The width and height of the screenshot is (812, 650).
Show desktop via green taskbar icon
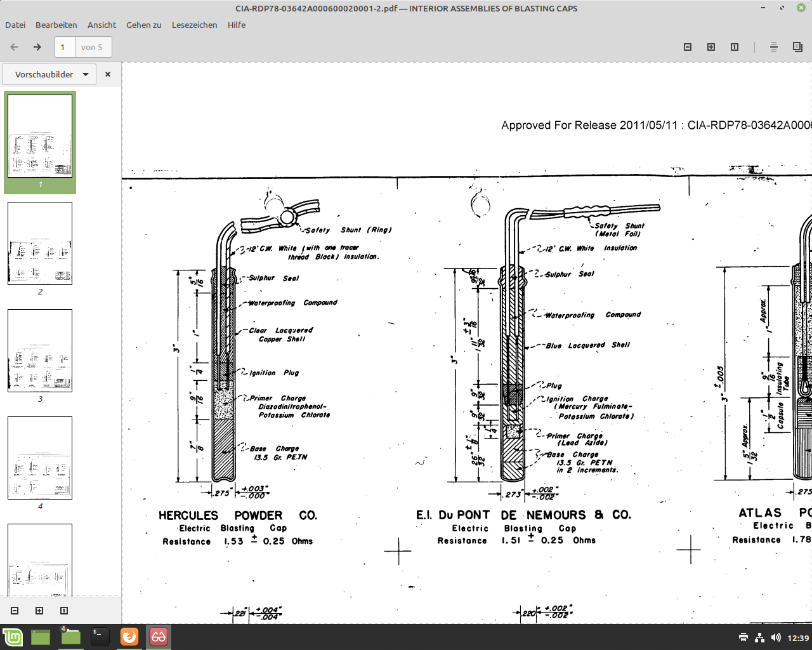[x=41, y=637]
